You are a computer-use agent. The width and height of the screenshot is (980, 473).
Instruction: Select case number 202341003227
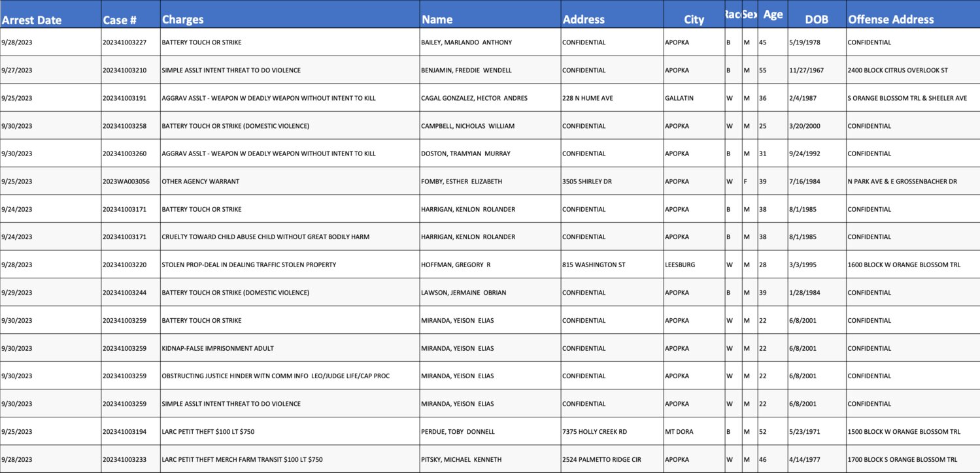click(x=124, y=42)
